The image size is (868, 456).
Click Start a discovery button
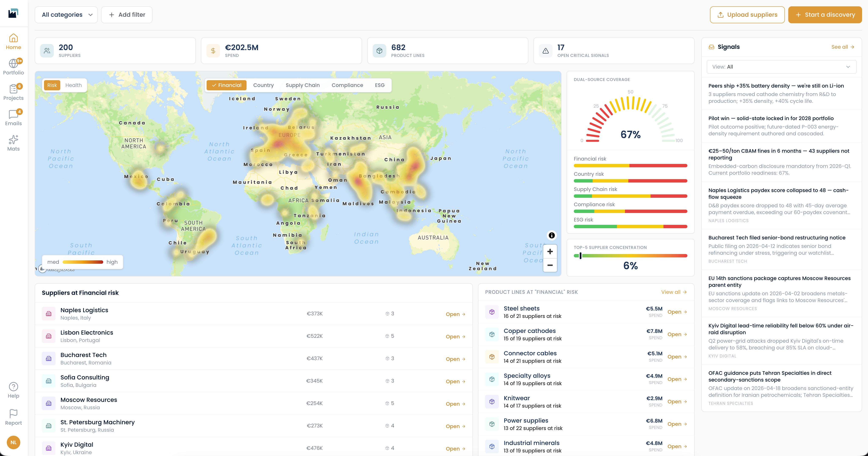825,15
